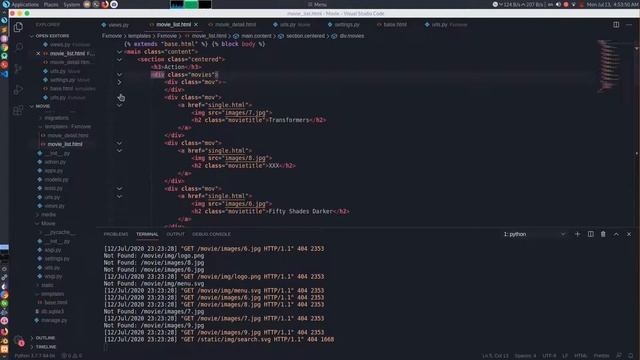Click the code minimap overview
Viewport: 640px width, 360px height.
coord(609,66)
